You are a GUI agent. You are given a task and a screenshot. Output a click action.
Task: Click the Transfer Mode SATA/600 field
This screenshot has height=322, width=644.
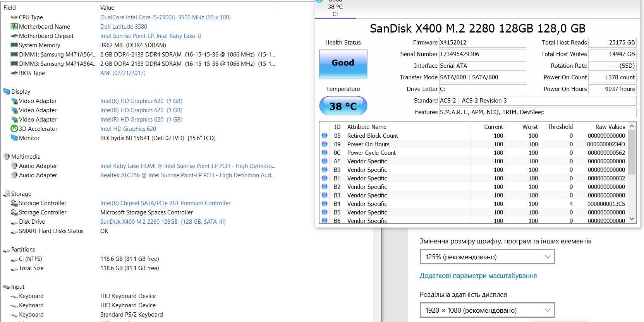click(x=483, y=77)
